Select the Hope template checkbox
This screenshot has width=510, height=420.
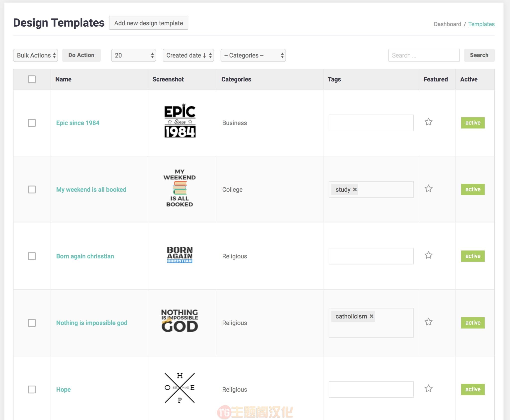[x=32, y=389]
